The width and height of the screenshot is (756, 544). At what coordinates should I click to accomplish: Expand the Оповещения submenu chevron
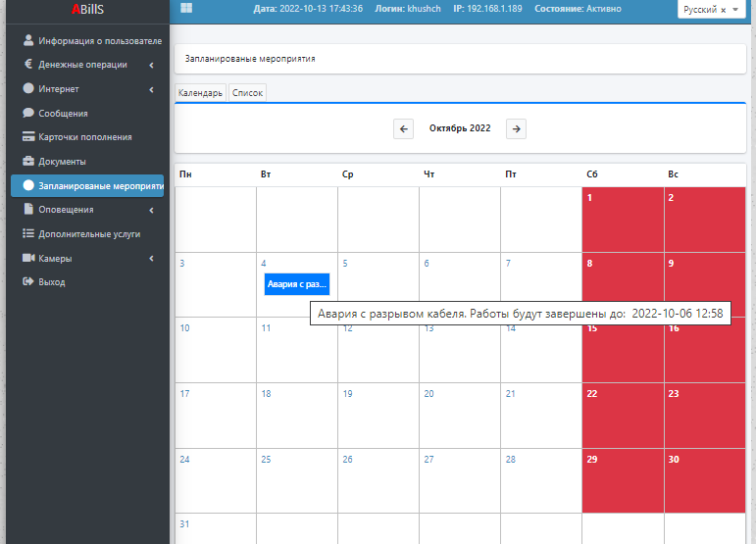tap(152, 211)
